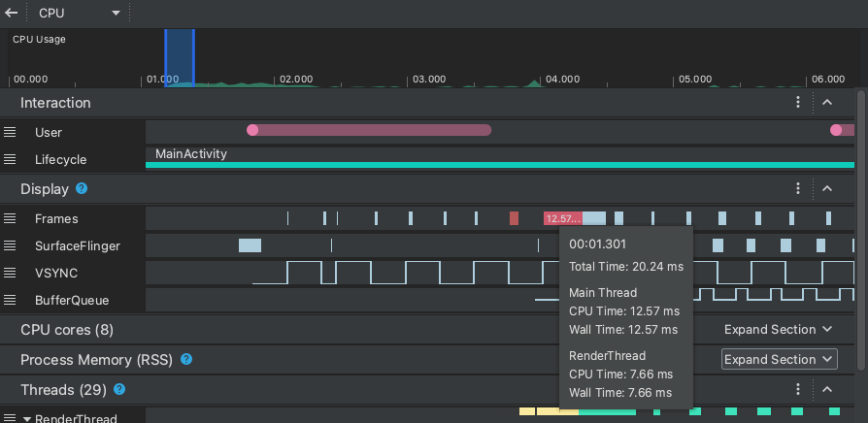Open Display section options menu
The width and height of the screenshot is (868, 423).
pyautogui.click(x=798, y=189)
